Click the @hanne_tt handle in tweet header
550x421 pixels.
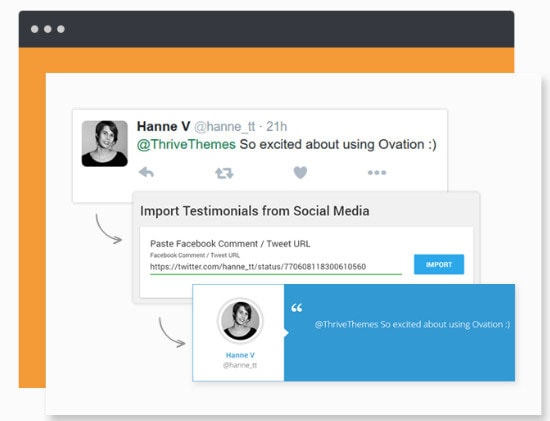click(x=224, y=127)
